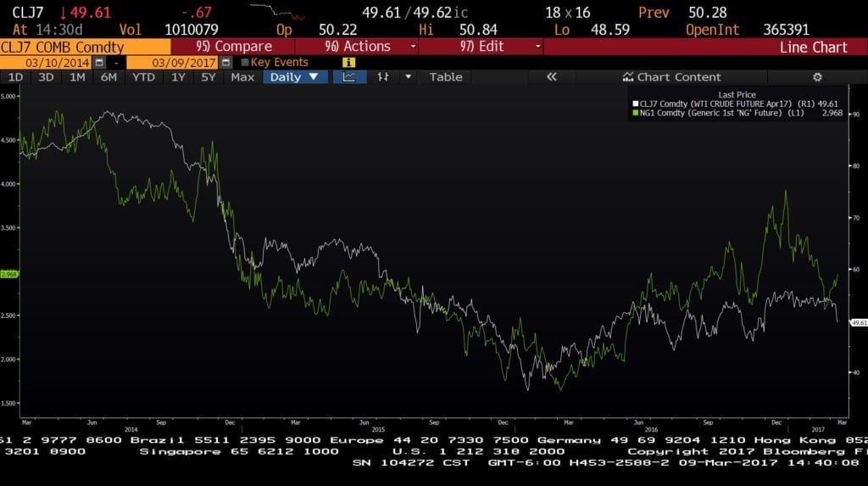This screenshot has height=486, width=868.
Task: Select the 3D range tab
Action: [46, 77]
